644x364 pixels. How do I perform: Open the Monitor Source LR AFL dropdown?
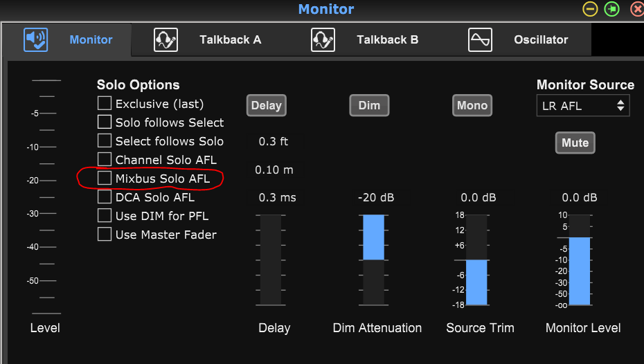click(x=583, y=106)
